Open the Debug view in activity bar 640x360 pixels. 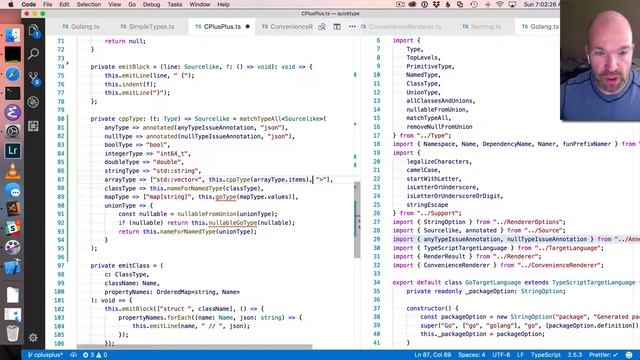(x=33, y=102)
